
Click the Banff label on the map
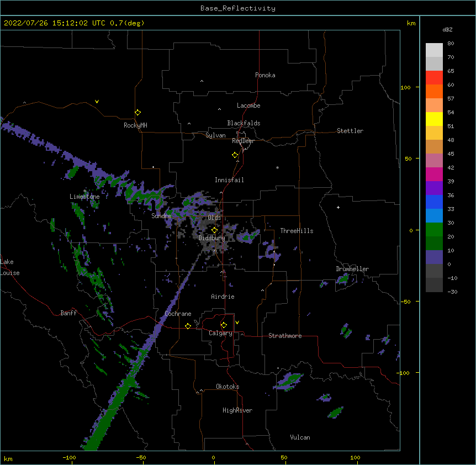[x=68, y=313]
